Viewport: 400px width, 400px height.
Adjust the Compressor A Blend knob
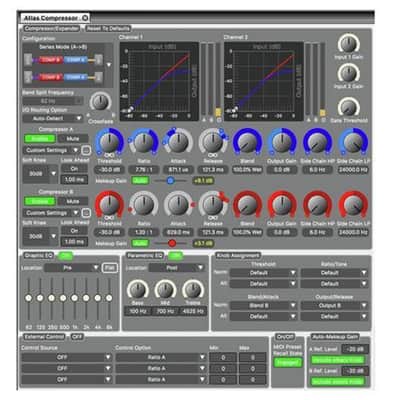coord(247,142)
